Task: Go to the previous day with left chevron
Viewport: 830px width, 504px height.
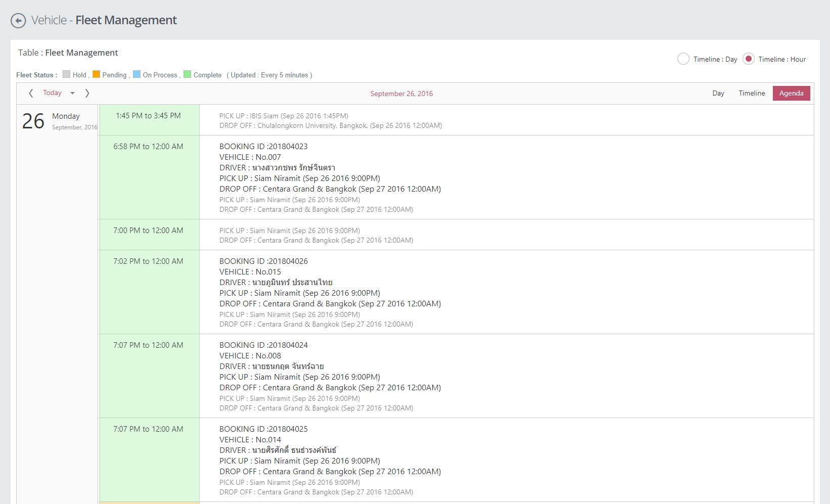Action: (x=31, y=93)
